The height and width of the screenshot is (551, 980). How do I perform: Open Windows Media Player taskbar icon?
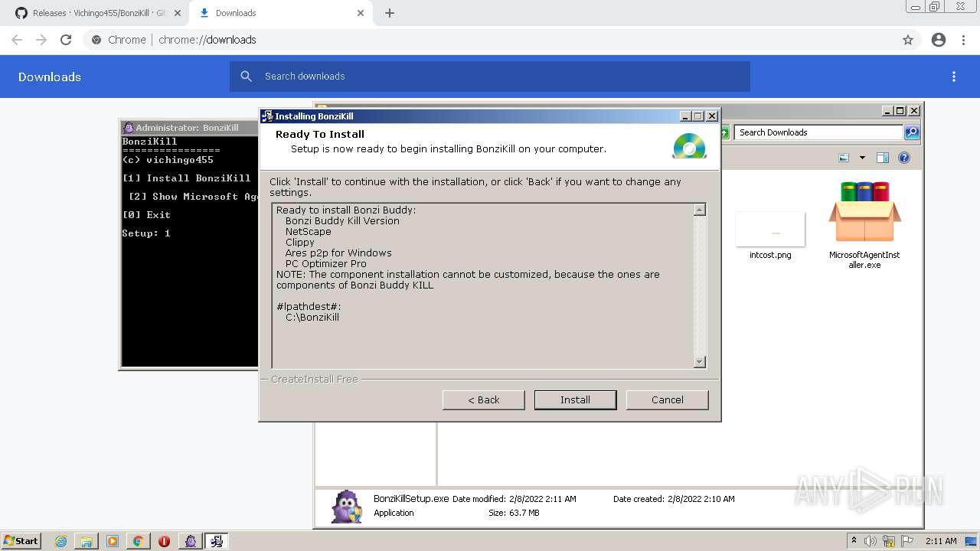113,541
